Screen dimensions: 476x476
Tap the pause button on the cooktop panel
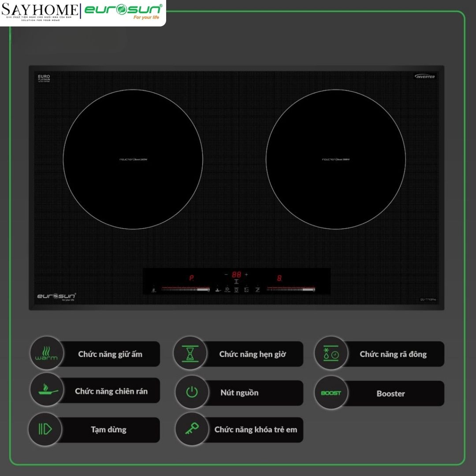[227, 290]
